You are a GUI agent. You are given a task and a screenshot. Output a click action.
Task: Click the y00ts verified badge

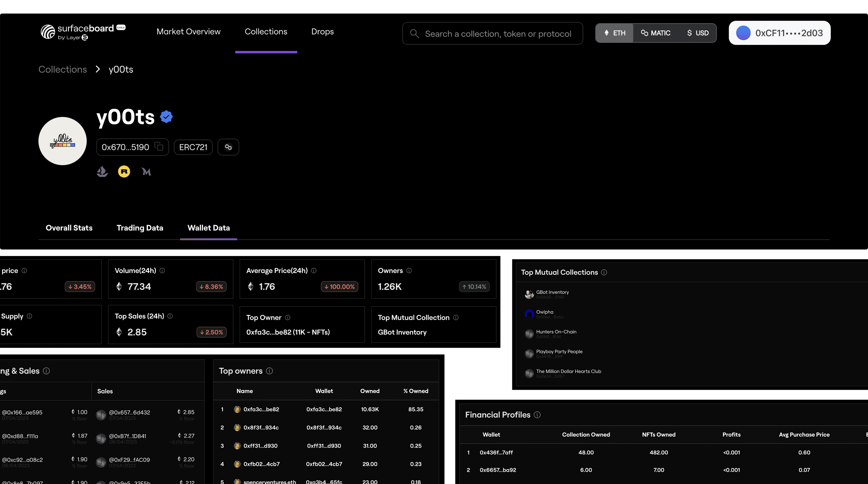click(166, 117)
